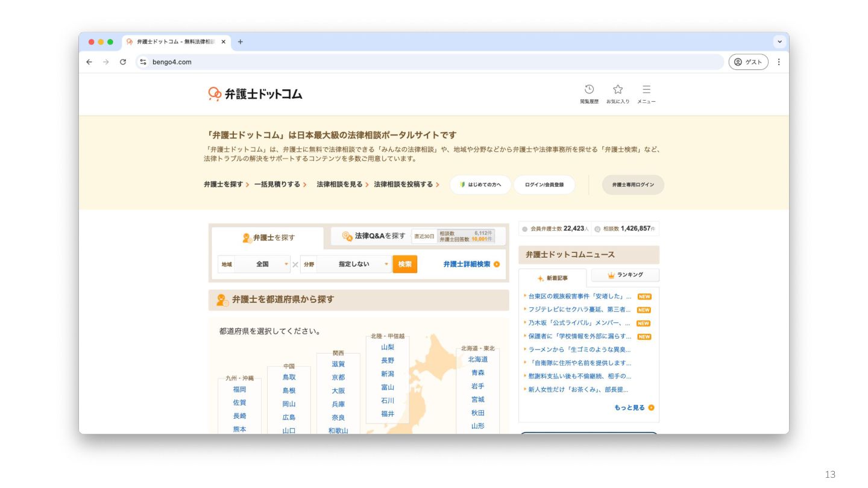Image resolution: width=868 pixels, height=488 pixels.
Task: Select 宮城 prefecture
Action: pyautogui.click(x=478, y=399)
